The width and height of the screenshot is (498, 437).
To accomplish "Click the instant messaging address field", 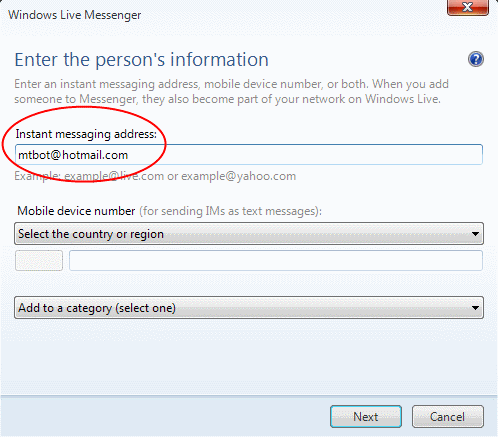I will point(249,155).
